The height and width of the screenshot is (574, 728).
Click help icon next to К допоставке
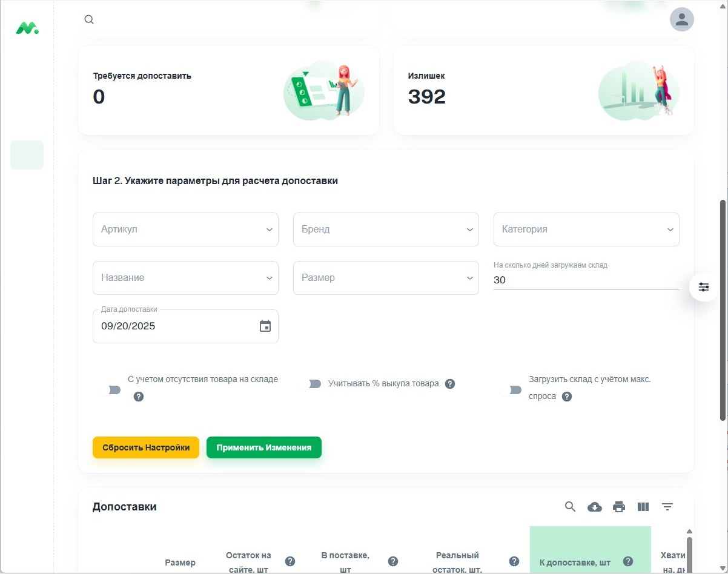(x=628, y=561)
